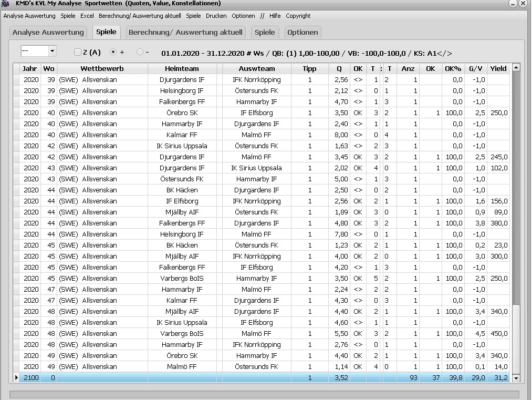
Task: Click the Tipp column header
Action: pos(310,68)
